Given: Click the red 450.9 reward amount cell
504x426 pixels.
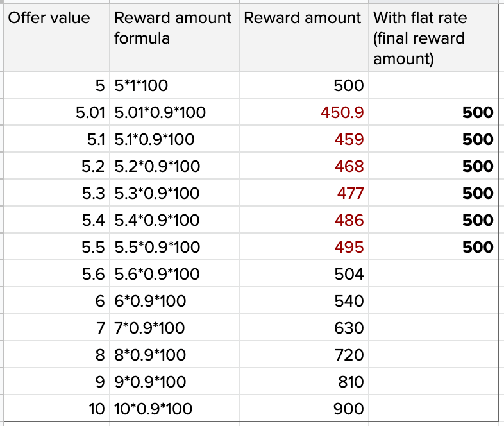Looking at the screenshot, I should point(303,113).
